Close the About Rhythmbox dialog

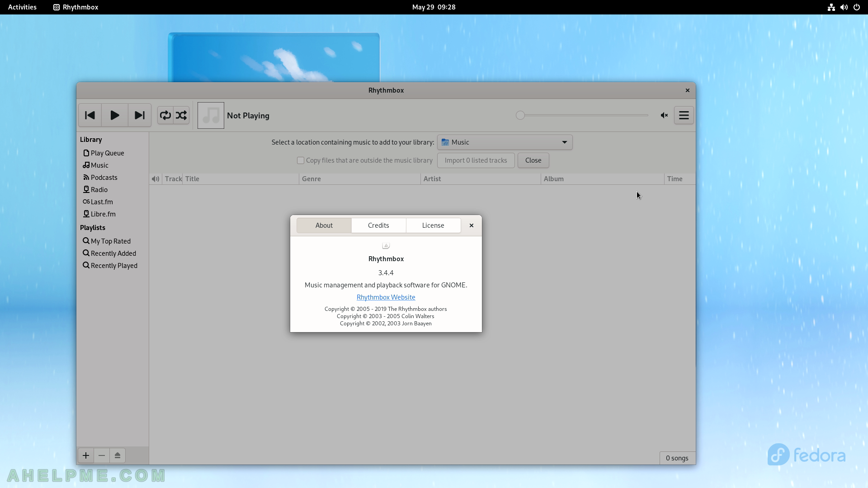(472, 225)
